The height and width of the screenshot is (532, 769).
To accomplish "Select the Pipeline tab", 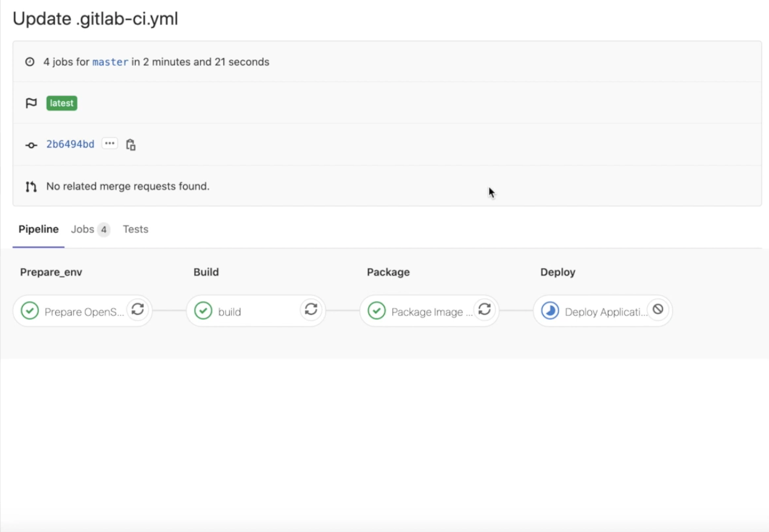I will pyautogui.click(x=38, y=229).
